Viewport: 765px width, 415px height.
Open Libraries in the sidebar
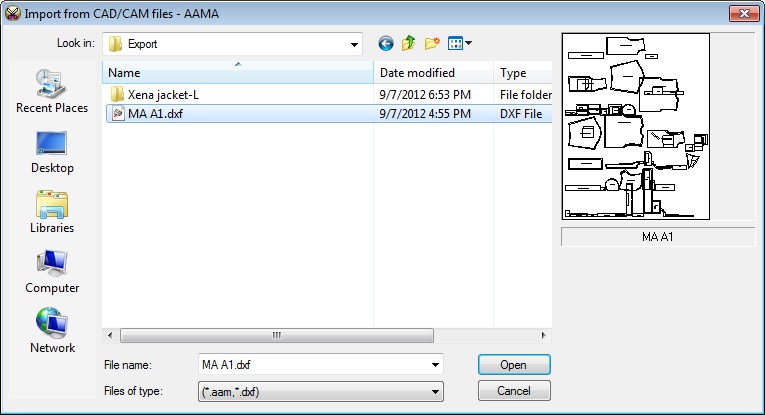pyautogui.click(x=52, y=212)
